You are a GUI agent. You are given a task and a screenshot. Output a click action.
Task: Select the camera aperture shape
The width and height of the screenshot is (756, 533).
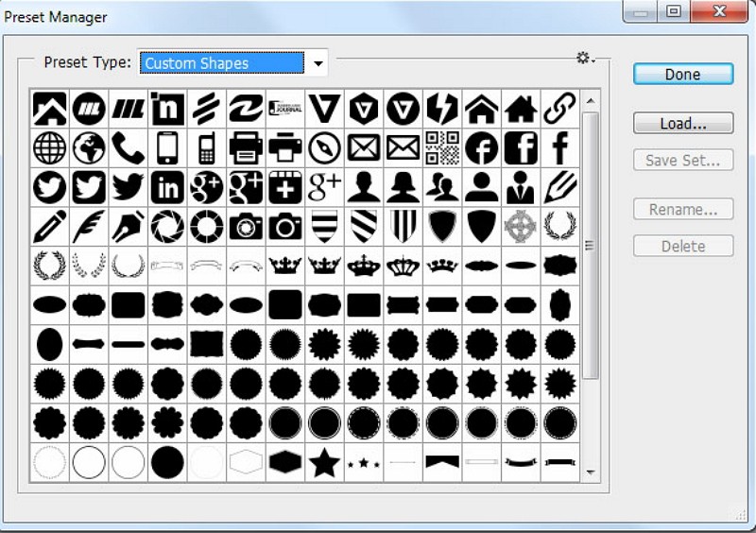[x=167, y=226]
